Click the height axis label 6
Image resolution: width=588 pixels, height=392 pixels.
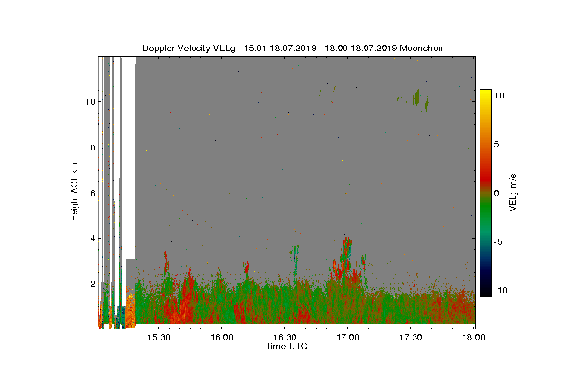coord(92,193)
